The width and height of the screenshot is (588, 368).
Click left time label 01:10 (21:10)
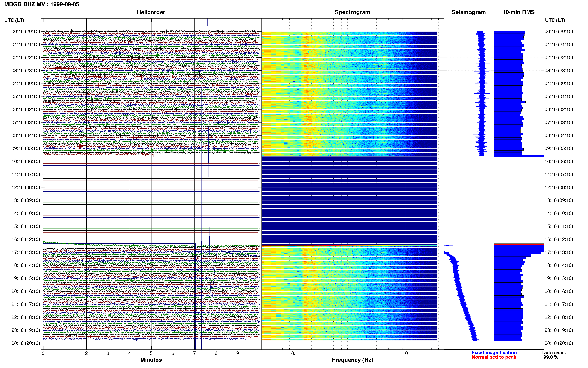26,45
